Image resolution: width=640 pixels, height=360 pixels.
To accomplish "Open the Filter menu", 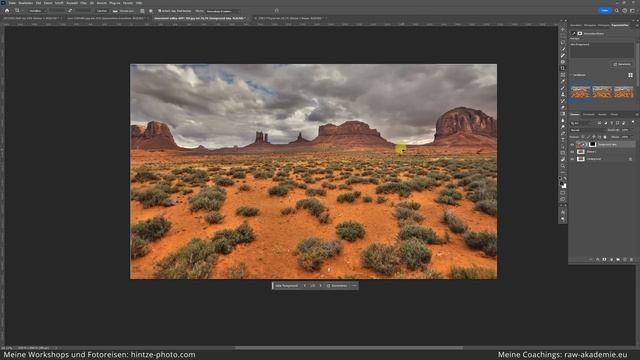I will (83, 3).
